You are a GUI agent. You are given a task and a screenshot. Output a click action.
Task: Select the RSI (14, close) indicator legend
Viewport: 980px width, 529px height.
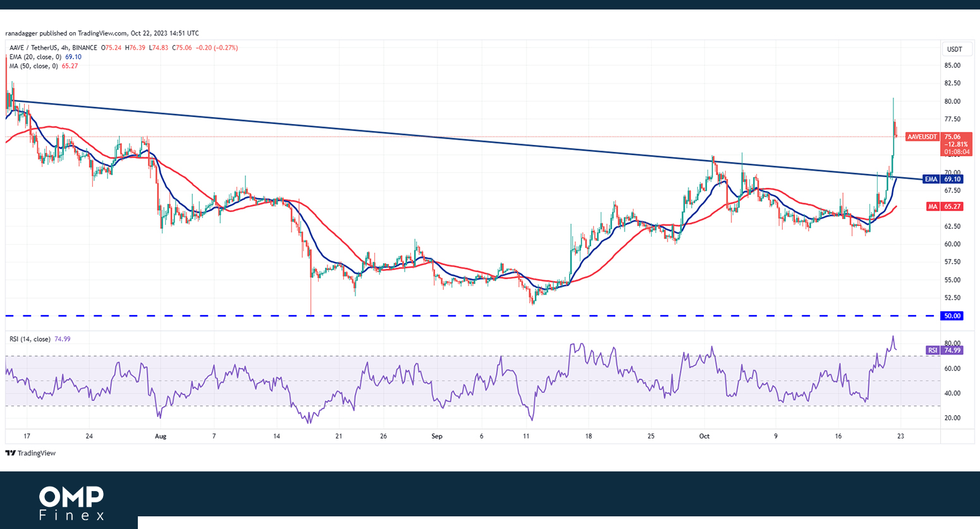(x=30, y=339)
